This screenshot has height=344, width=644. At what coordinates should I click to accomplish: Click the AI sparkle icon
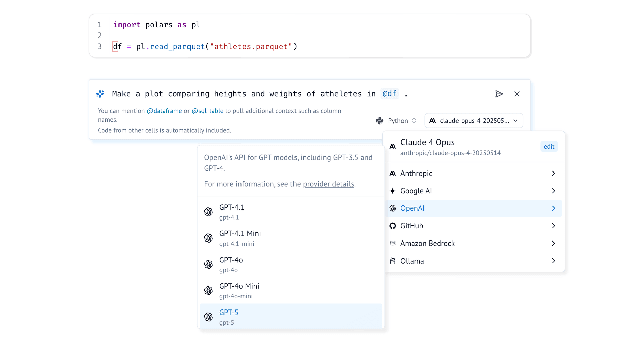click(100, 94)
